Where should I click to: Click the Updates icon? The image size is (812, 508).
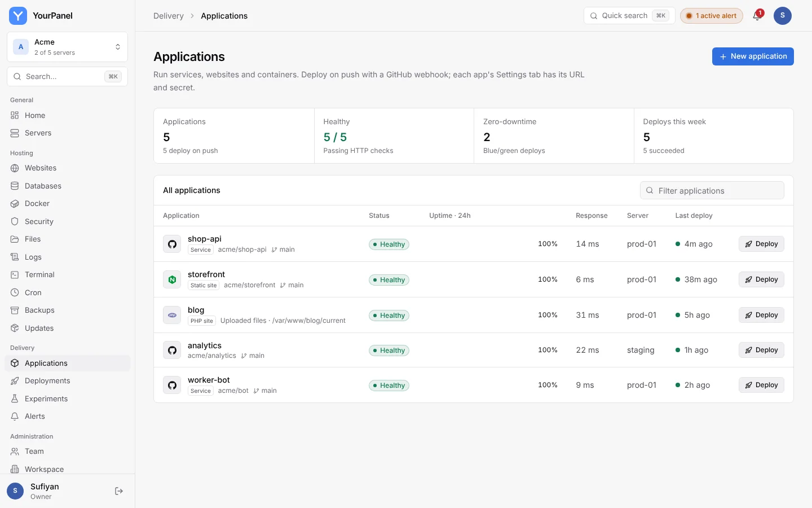pyautogui.click(x=15, y=328)
